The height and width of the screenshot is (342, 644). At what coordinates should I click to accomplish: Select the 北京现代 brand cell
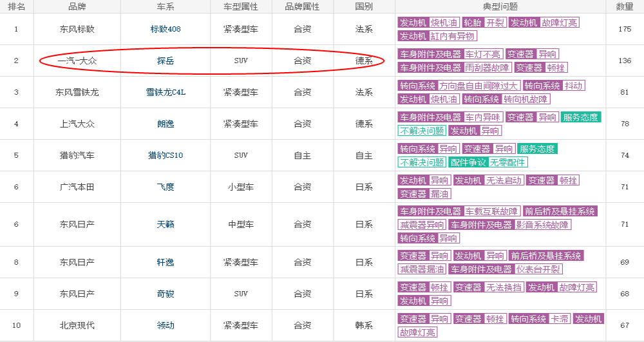tap(77, 326)
